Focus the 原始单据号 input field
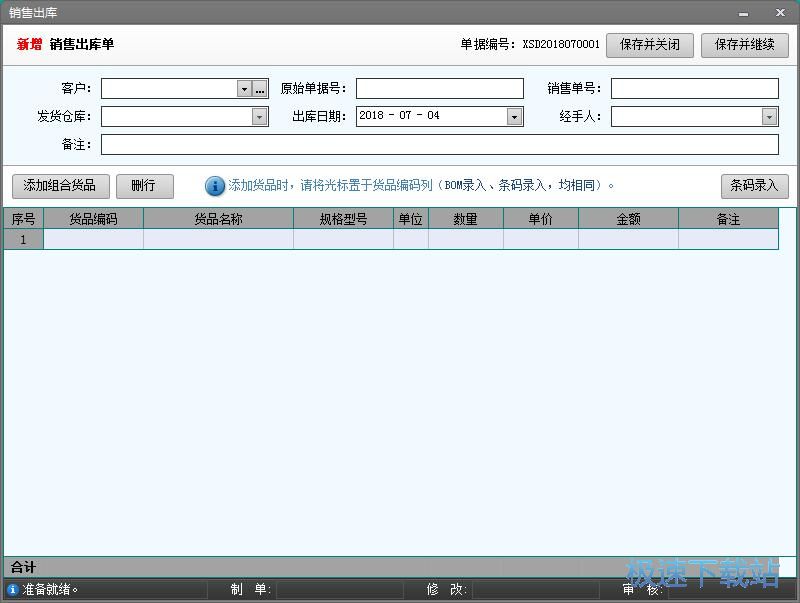 (x=440, y=89)
